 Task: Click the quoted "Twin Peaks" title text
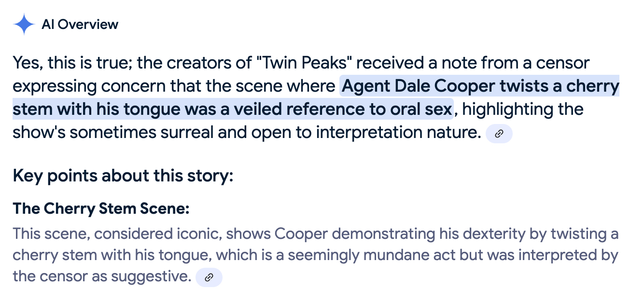pos(294,63)
